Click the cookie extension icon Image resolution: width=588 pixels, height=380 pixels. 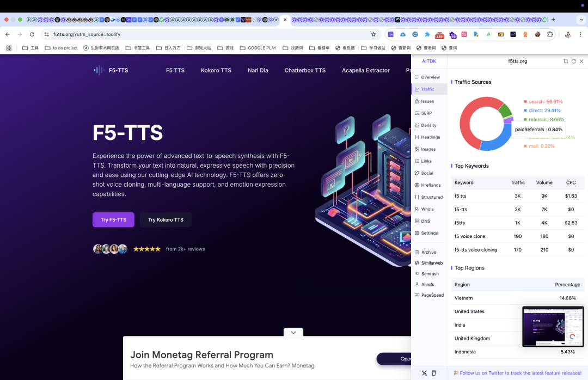pyautogui.click(x=537, y=34)
